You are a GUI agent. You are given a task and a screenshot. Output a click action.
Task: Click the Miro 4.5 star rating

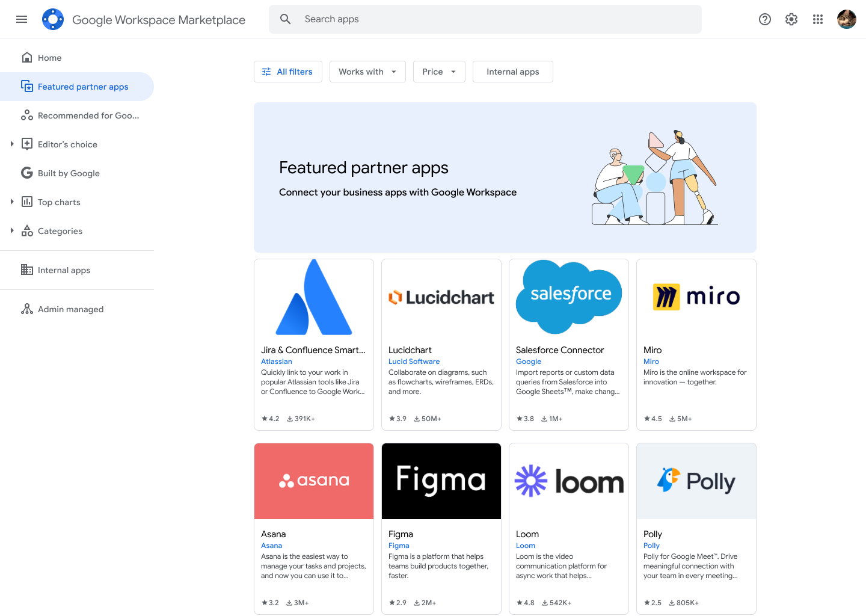(653, 419)
